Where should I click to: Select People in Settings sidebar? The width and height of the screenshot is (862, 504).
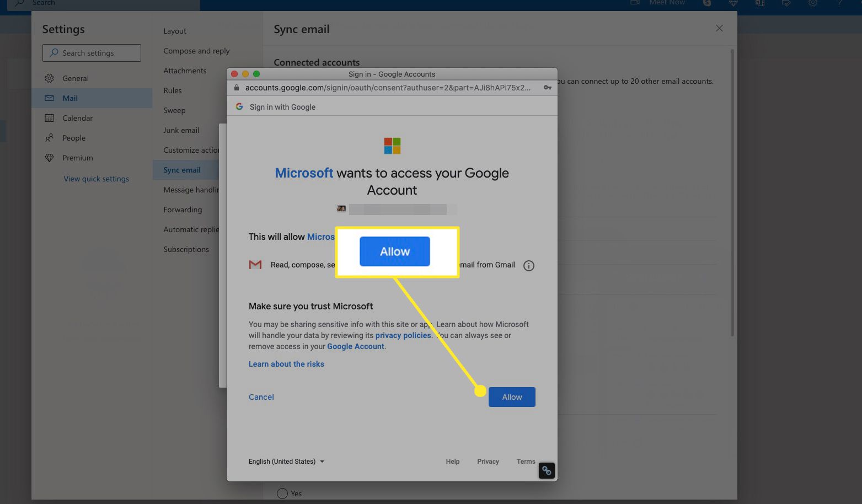92,138
